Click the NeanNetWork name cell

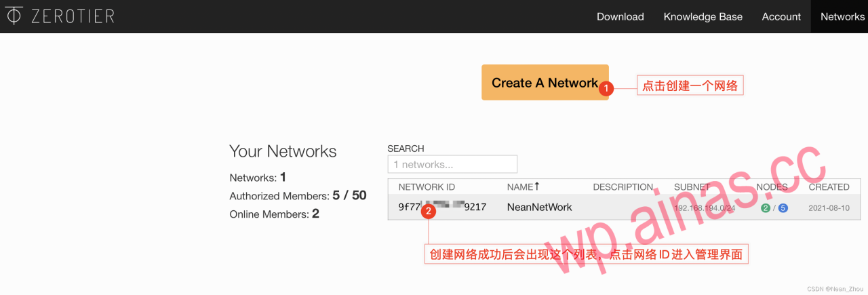(x=539, y=207)
